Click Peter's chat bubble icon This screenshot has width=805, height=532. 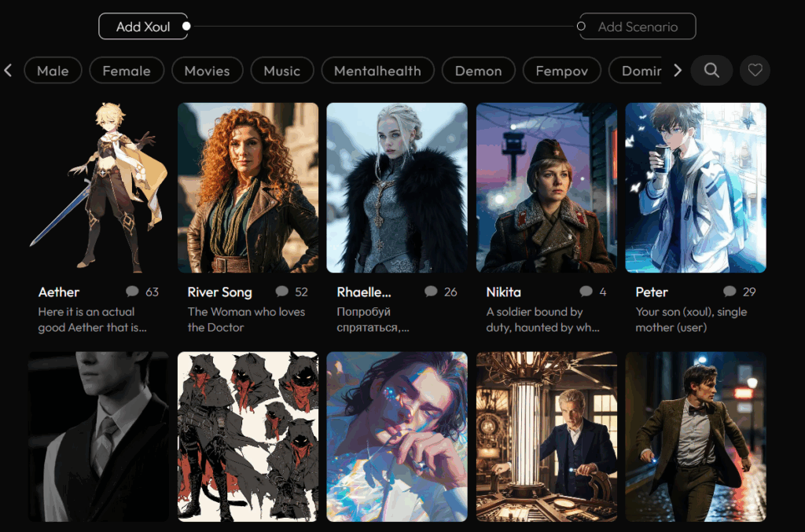pyautogui.click(x=730, y=292)
